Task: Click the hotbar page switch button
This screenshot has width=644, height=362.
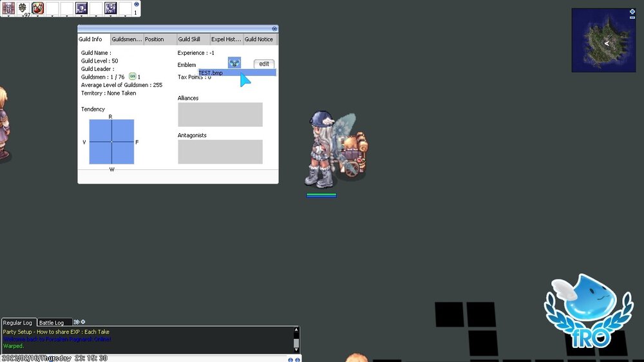Action: (136, 5)
